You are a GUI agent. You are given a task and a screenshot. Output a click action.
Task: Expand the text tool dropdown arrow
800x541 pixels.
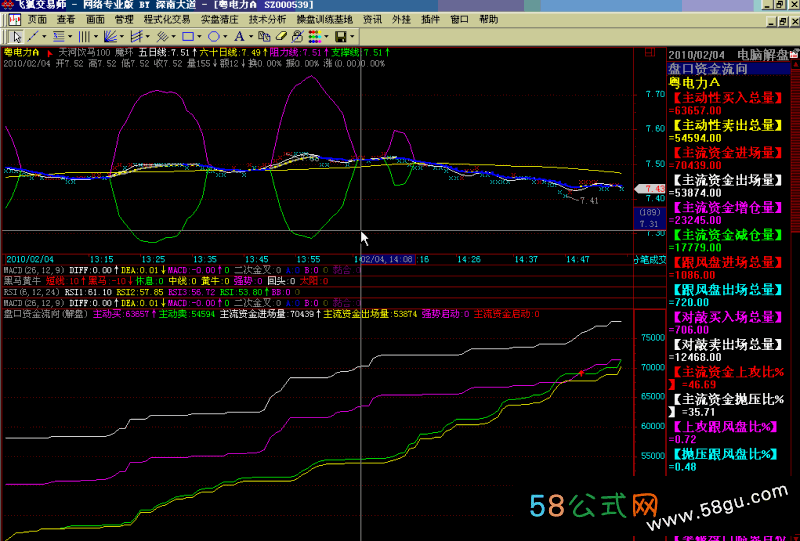click(x=251, y=37)
